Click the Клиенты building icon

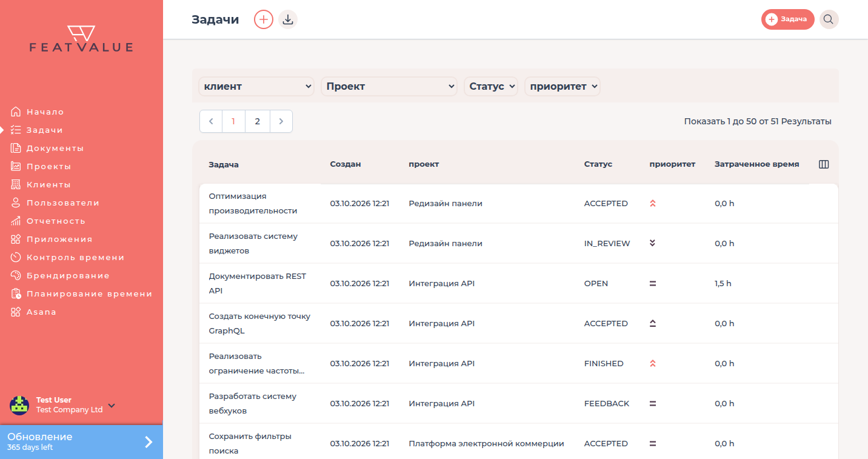[x=16, y=184]
